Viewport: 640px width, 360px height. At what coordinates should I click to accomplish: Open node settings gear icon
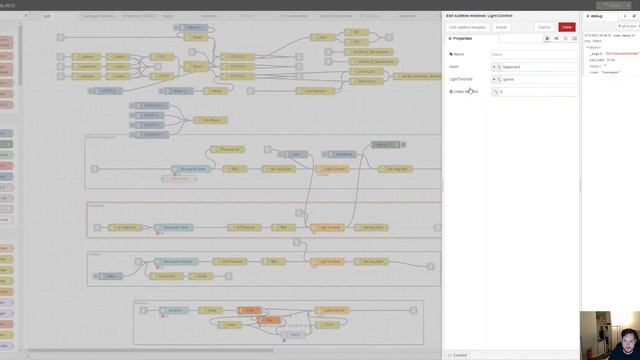547,38
